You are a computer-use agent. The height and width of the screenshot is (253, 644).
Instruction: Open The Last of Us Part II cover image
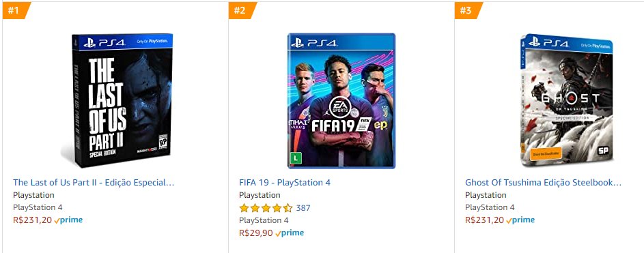[x=117, y=100]
